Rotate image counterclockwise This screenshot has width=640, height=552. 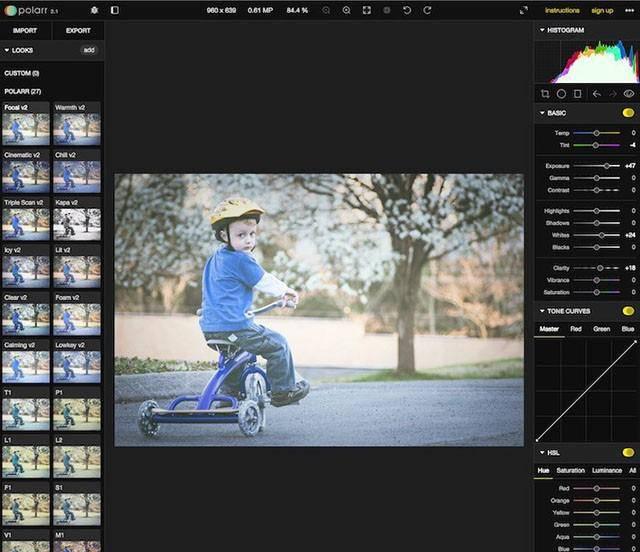coord(407,10)
